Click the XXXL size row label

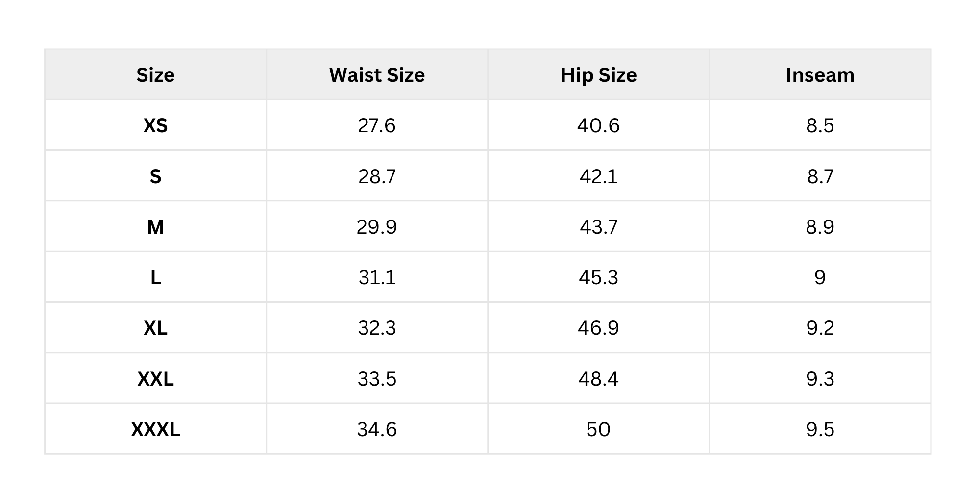tap(155, 429)
